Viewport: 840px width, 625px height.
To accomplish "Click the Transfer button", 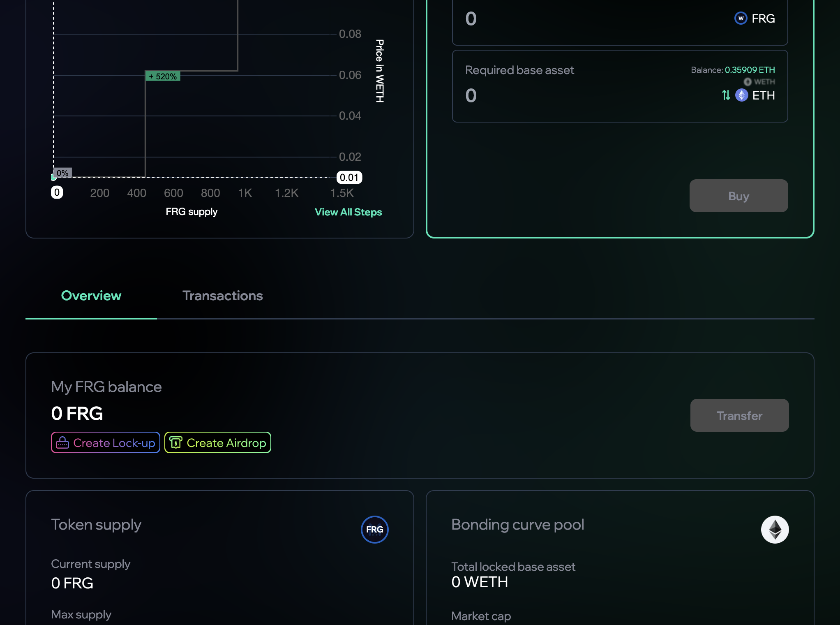I will pyautogui.click(x=739, y=415).
